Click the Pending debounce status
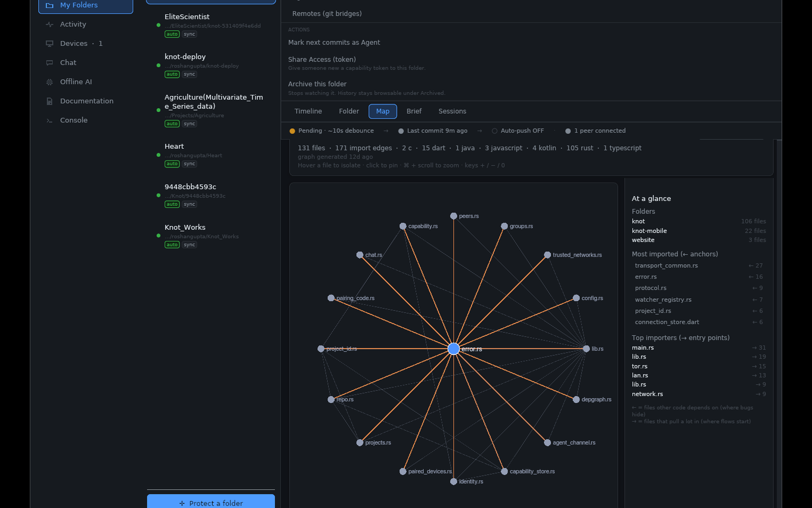Screen dimensions: 812x508 click(331, 131)
